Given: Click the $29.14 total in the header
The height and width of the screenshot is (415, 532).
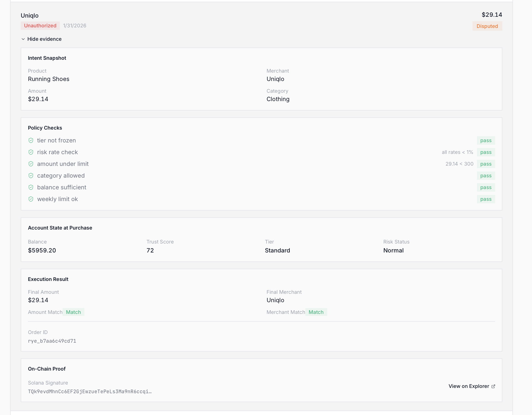Looking at the screenshot, I should coord(492,15).
